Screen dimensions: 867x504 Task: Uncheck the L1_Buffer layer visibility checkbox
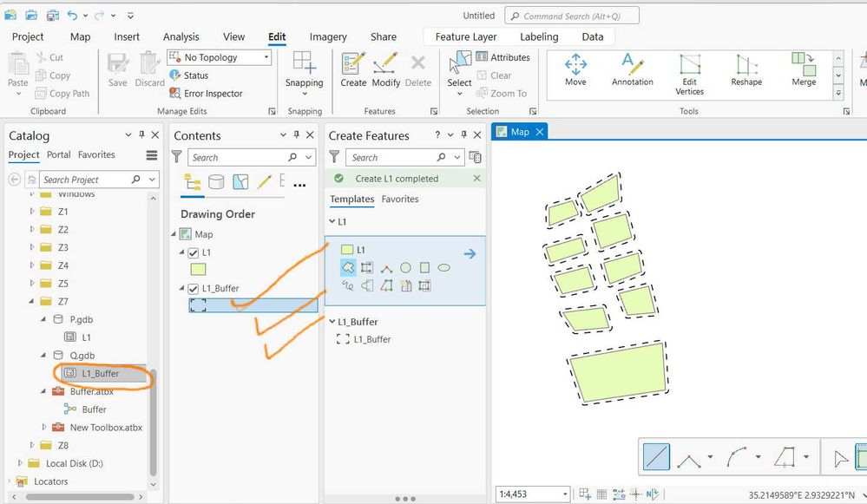193,289
